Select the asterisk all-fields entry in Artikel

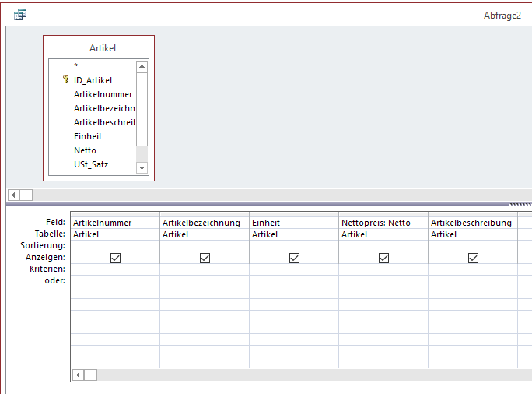pos(76,65)
